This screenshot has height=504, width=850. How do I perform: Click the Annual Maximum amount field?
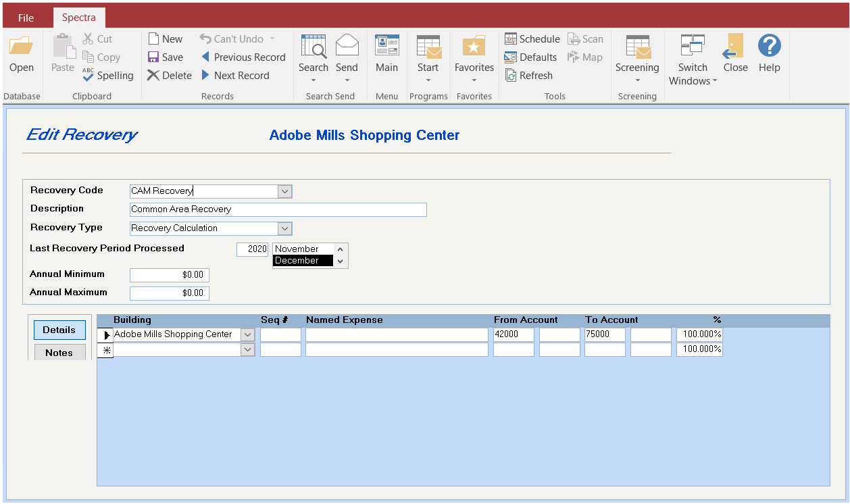tap(170, 293)
